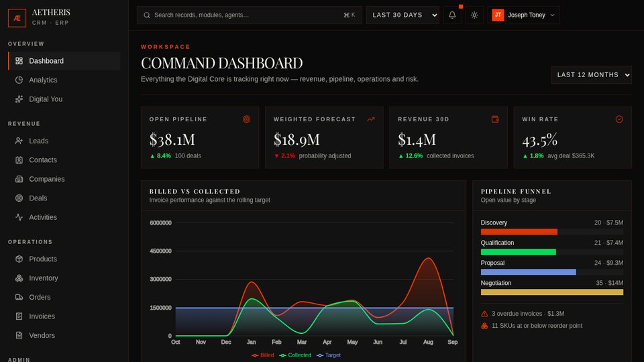Viewport: 644px width, 362px height.
Task: Focus the search records input field
Action: (250, 15)
